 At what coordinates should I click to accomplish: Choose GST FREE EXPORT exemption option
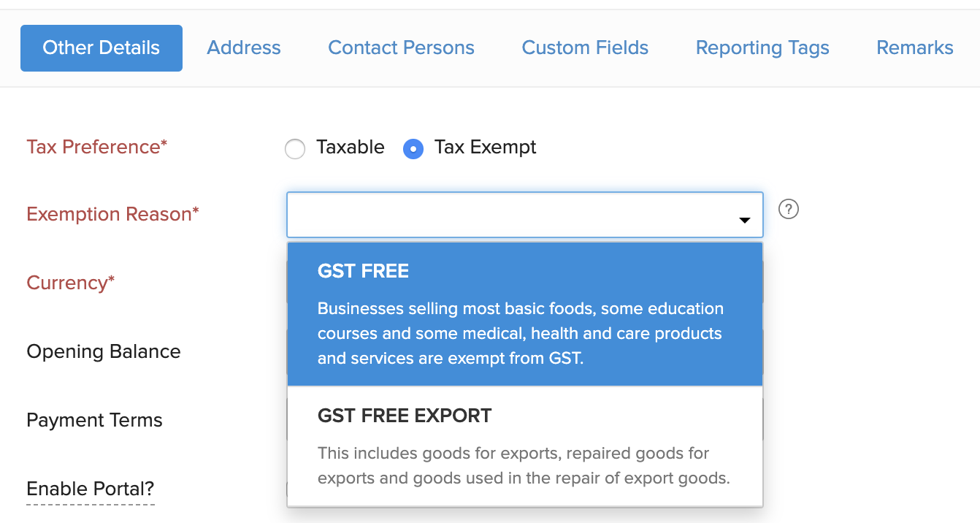pos(524,446)
